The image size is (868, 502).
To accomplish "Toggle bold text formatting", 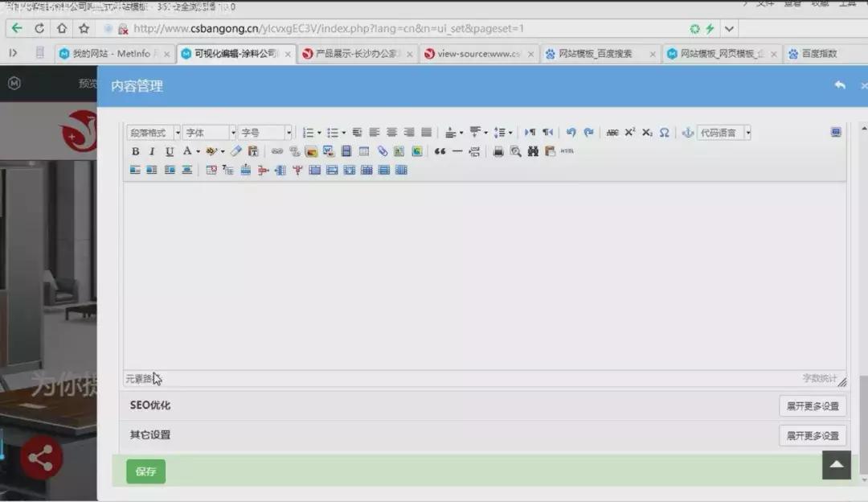I will [135, 151].
